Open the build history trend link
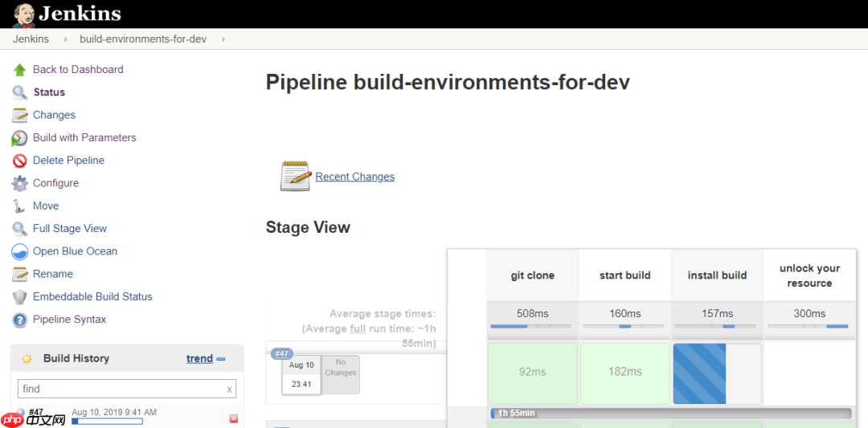Image resolution: width=868 pixels, height=428 pixels. 199,358
